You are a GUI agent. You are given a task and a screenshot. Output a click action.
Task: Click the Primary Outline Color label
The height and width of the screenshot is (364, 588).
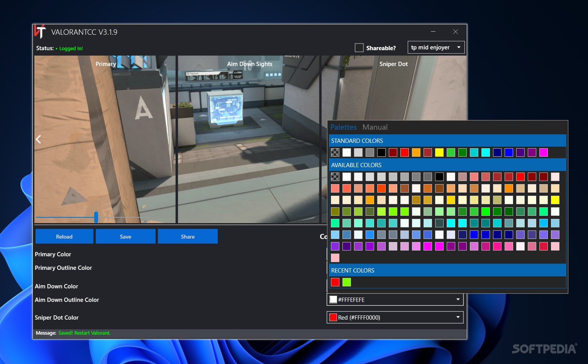click(x=63, y=268)
